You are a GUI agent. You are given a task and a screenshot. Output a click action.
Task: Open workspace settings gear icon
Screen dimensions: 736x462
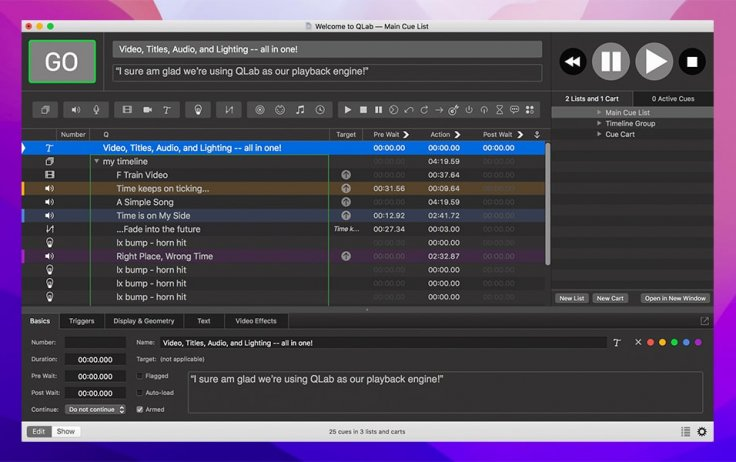coord(701,431)
